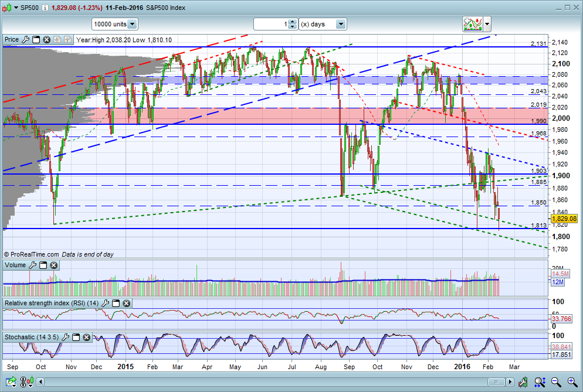Expand the chart style dropdown arrow beside SP500
583x392 pixels.
(16, 8)
